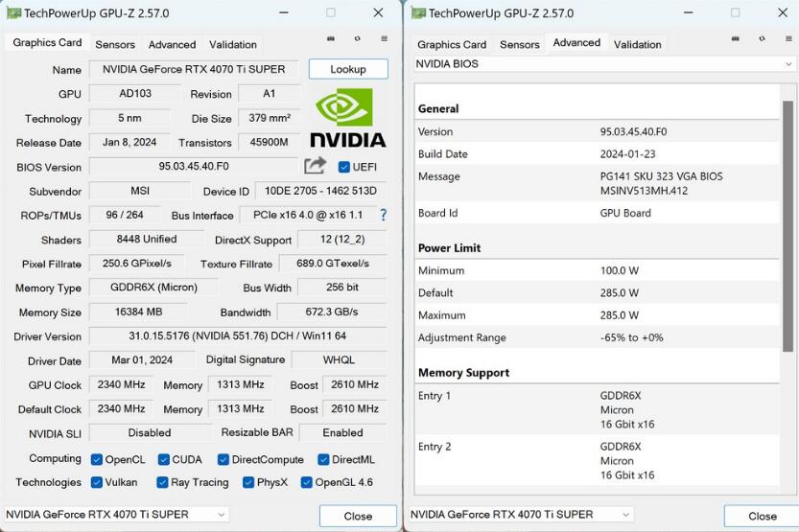799x532 pixels.
Task: Click the BIOS Version field 95.03.45.40.F0
Action: (194, 167)
